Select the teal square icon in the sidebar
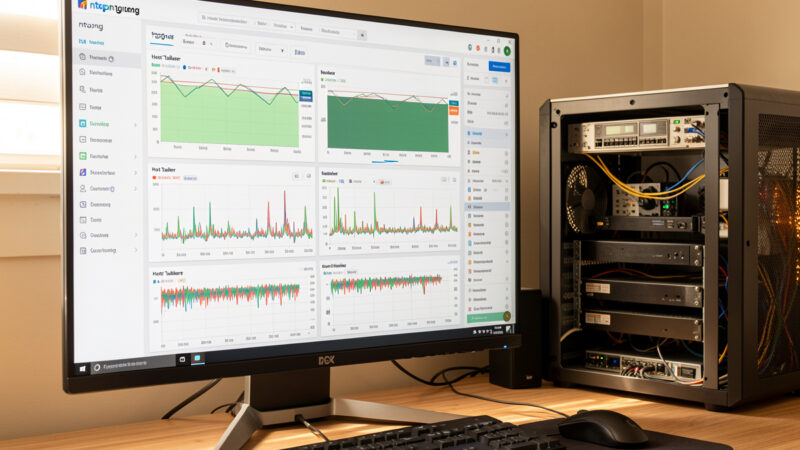This screenshot has width=800, height=450. (83, 123)
